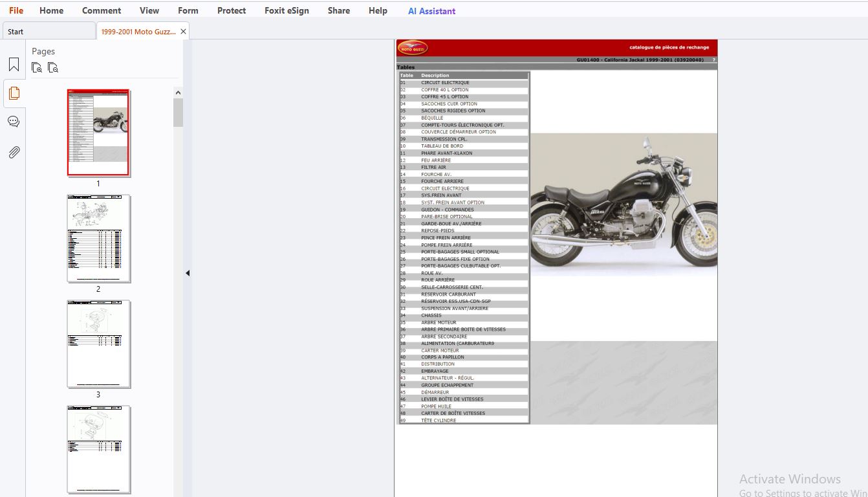This screenshot has height=497, width=868.
Task: Click the question mark help link in header
Action: pos(714,60)
